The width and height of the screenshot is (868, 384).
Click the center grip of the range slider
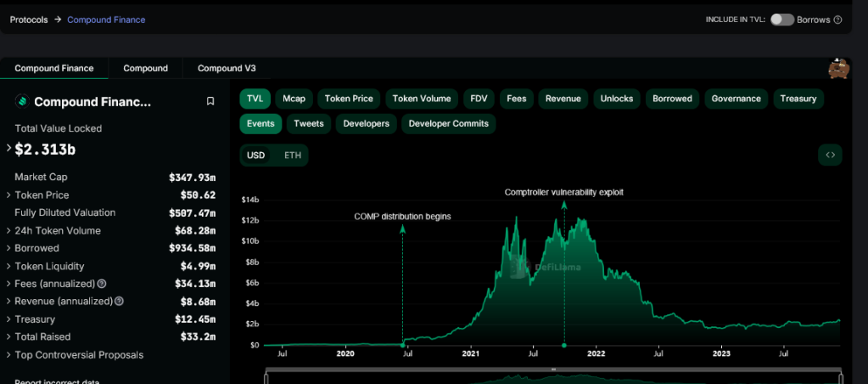click(x=553, y=369)
